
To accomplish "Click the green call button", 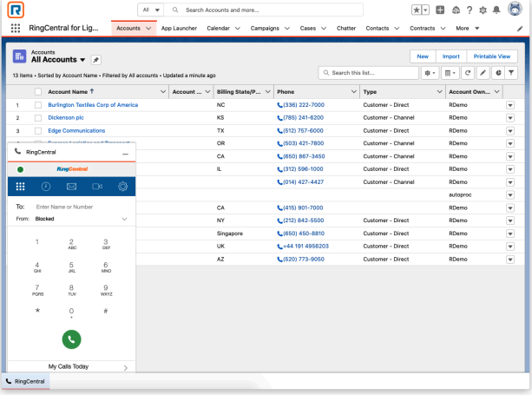I will pos(71,339).
